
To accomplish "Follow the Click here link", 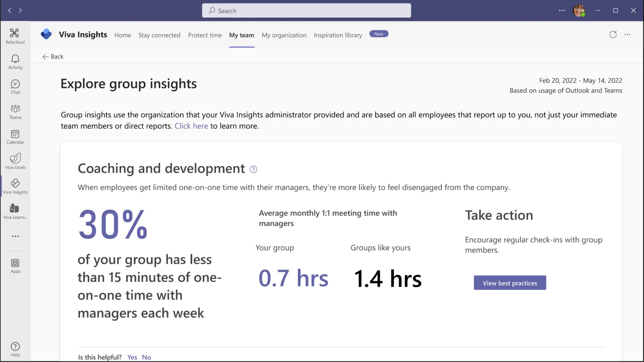I will pyautogui.click(x=191, y=126).
